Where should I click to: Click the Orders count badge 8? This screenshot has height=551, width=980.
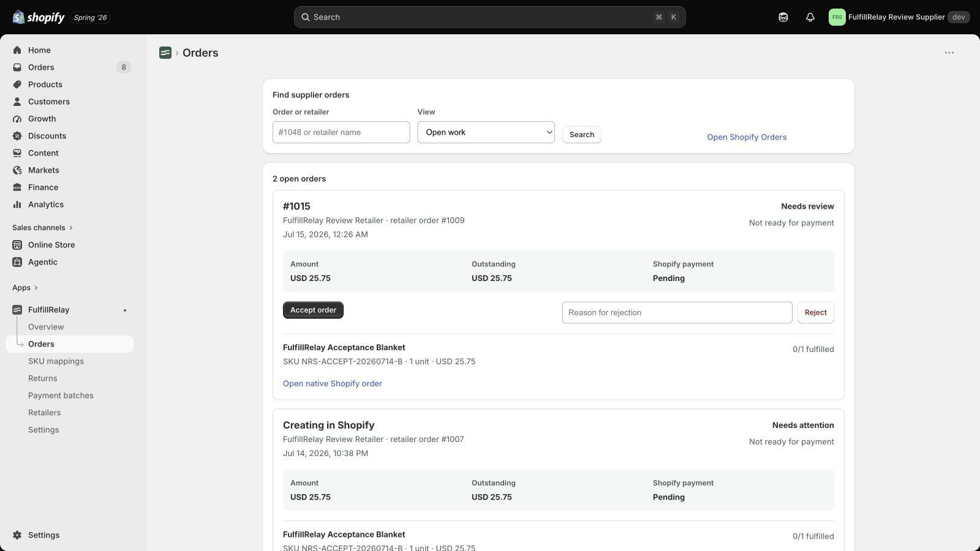coord(124,67)
